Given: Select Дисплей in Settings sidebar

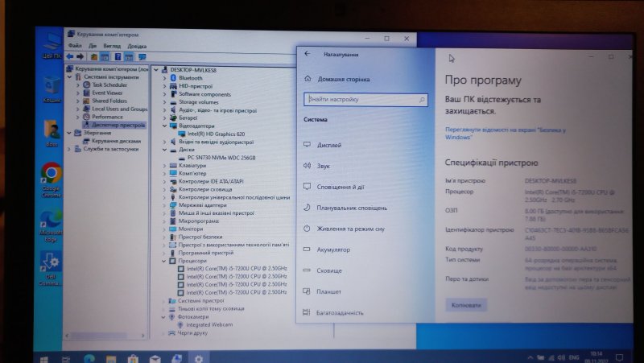Looking at the screenshot, I should click(x=329, y=145).
